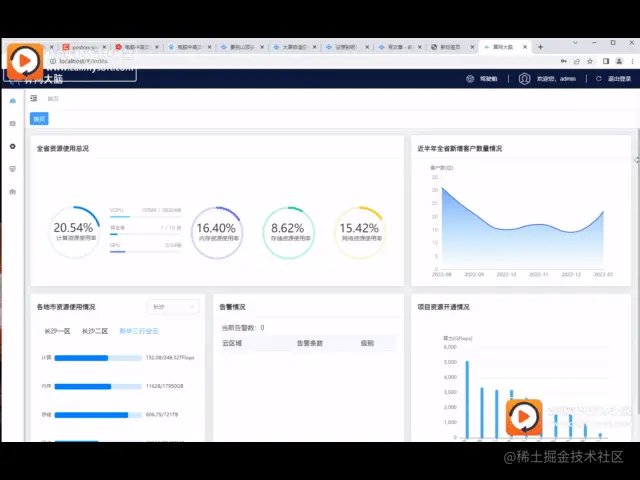Click the 驾驶舱 link in the header
The width and height of the screenshot is (640, 480).
[489, 79]
